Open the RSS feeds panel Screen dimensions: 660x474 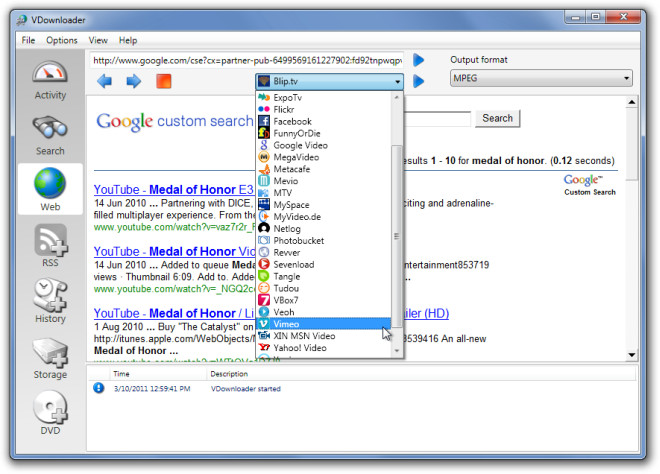[x=50, y=245]
